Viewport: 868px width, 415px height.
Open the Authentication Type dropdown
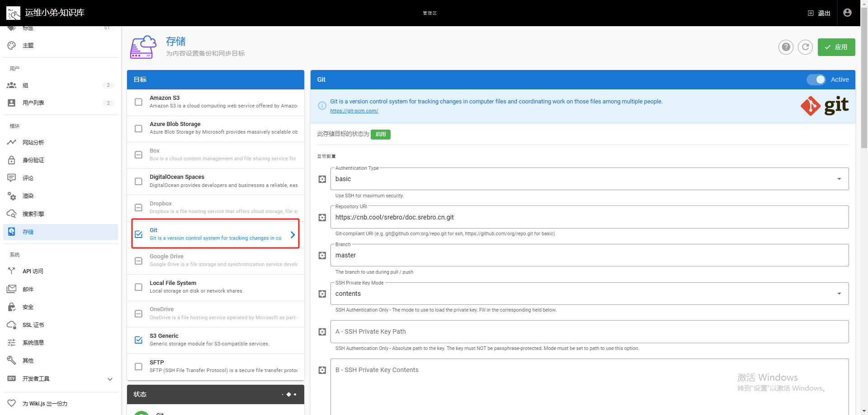click(x=590, y=179)
